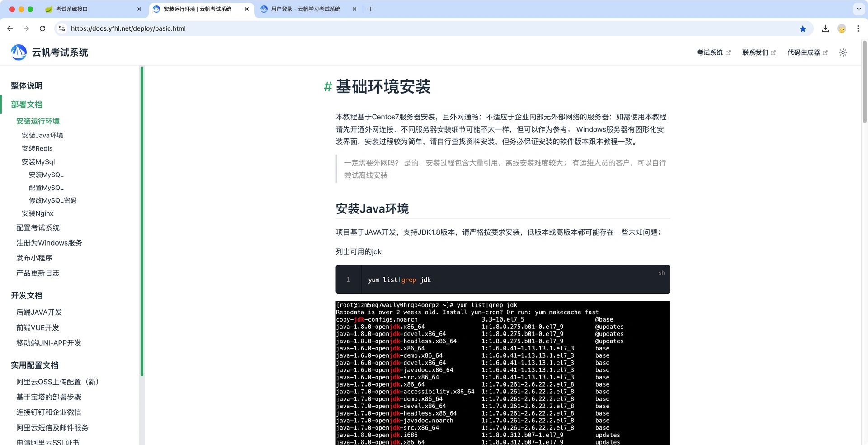Open 配置MySQL sidebar entry
This screenshot has height=445, width=868.
tap(46, 188)
